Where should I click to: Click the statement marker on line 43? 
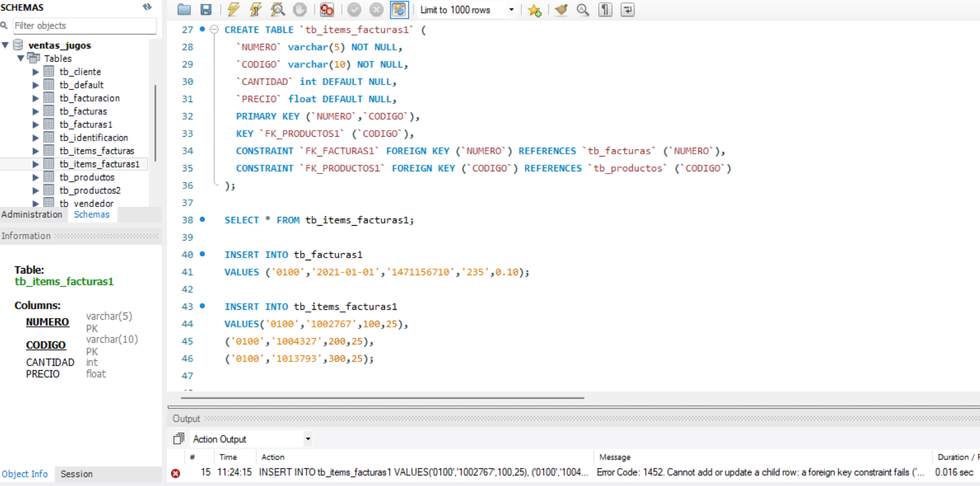coord(203,306)
